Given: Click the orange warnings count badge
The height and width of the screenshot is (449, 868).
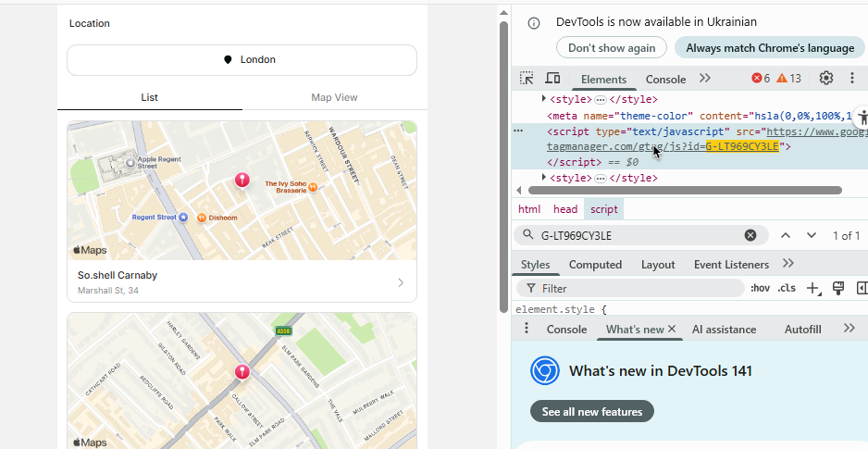Looking at the screenshot, I should 789,79.
